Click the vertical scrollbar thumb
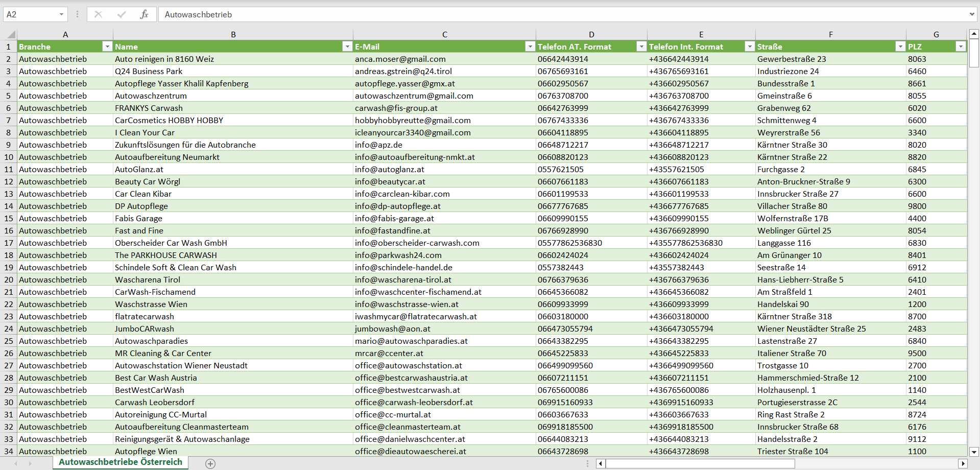This screenshot has height=470, width=980. click(x=974, y=54)
